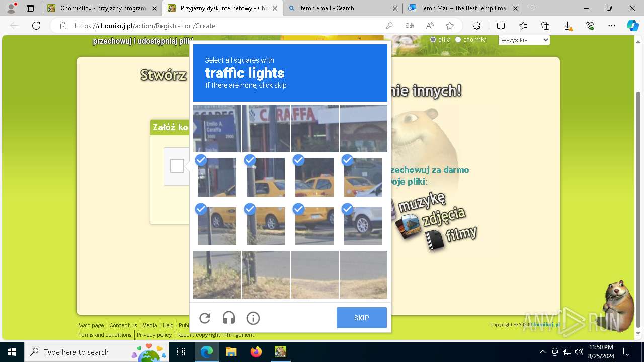Open Task View on taskbar
The width and height of the screenshot is (644, 362).
click(182, 352)
